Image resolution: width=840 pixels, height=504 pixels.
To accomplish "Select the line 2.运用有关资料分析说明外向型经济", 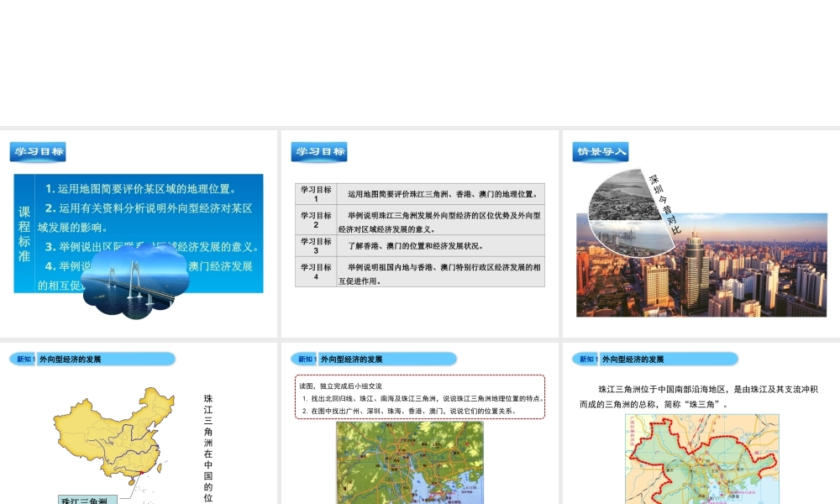I will (x=144, y=218).
